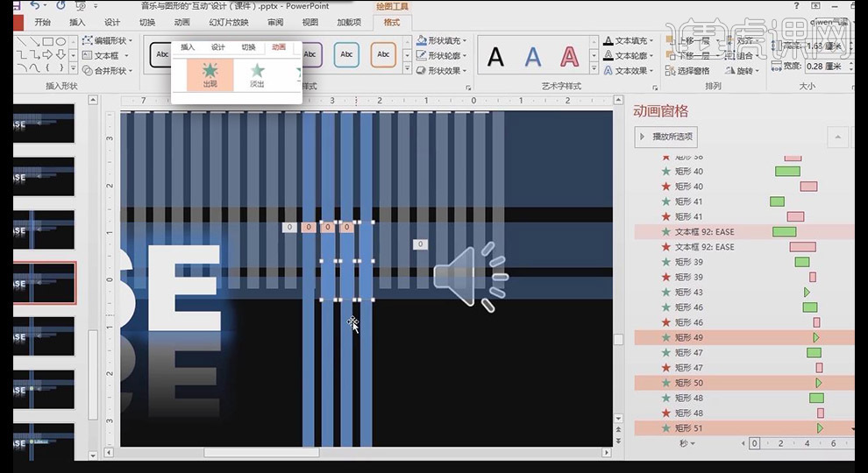Click the speaker audio icon on slide
868x473 pixels.
tap(470, 276)
